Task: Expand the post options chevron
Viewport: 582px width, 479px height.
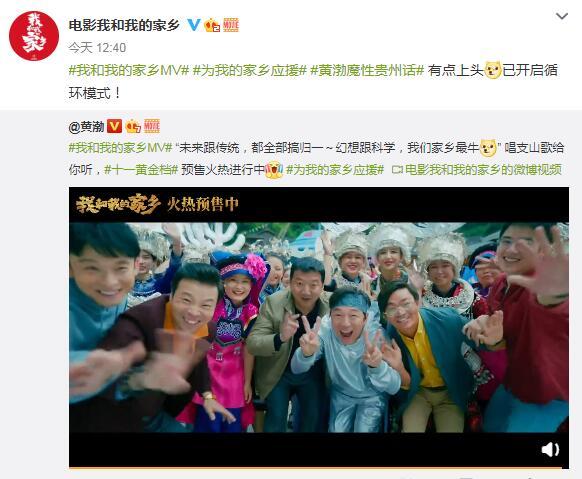Action: 562,16
